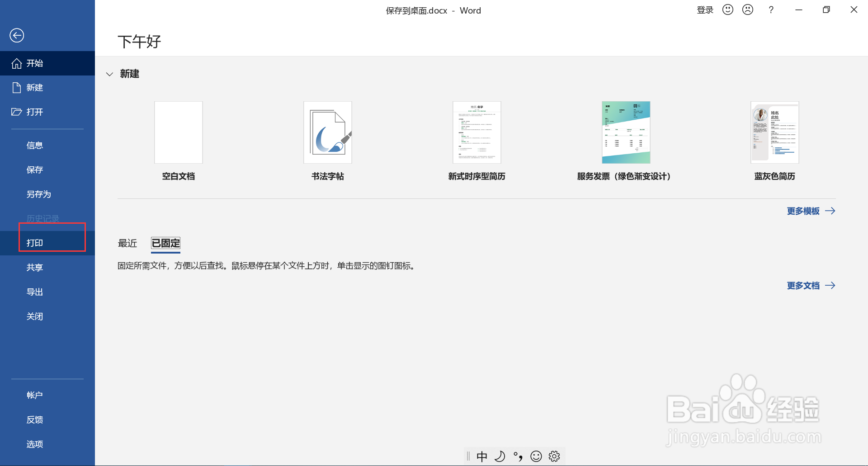This screenshot has height=466, width=868.
Task: Click the 书法字帖 label
Action: pyautogui.click(x=328, y=176)
